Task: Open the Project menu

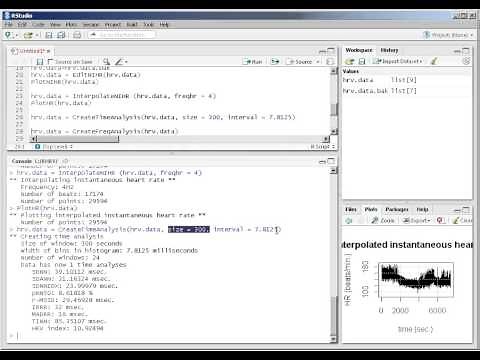Action: 113,25
